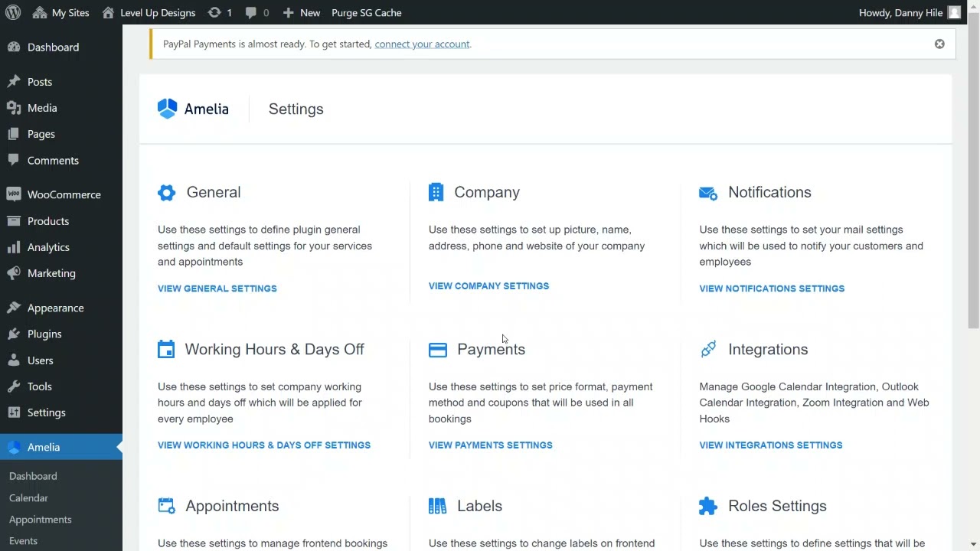
Task: Open View Payments Settings link
Action: (490, 445)
